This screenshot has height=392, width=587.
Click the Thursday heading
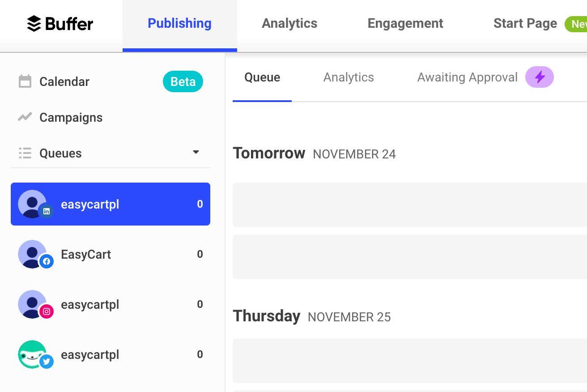point(267,316)
